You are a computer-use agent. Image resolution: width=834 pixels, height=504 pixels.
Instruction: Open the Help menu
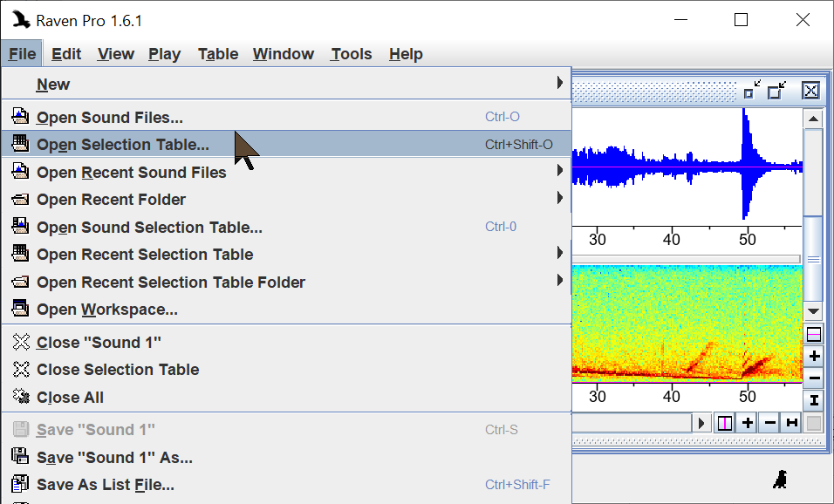click(x=406, y=54)
